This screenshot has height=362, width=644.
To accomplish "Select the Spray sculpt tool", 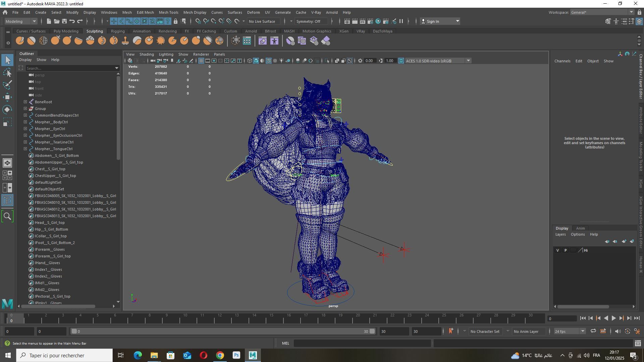I will point(102,41).
